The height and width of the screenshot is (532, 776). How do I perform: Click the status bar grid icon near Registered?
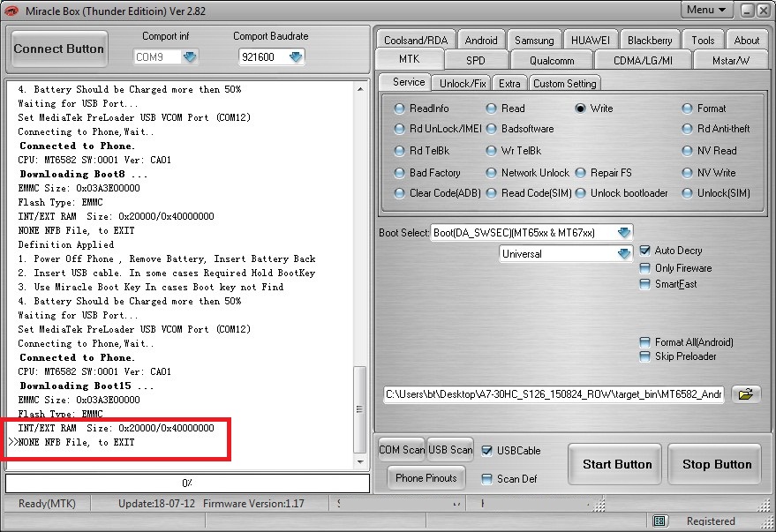(659, 521)
